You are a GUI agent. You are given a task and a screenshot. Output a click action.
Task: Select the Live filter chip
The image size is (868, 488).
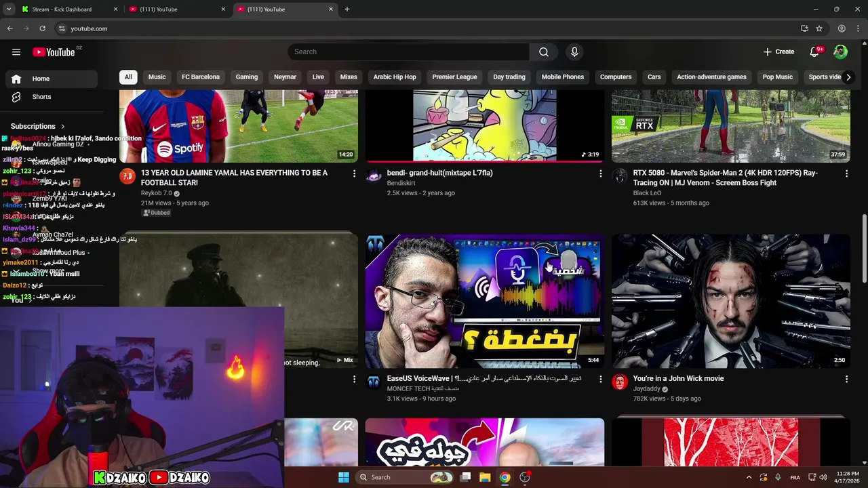tap(318, 77)
